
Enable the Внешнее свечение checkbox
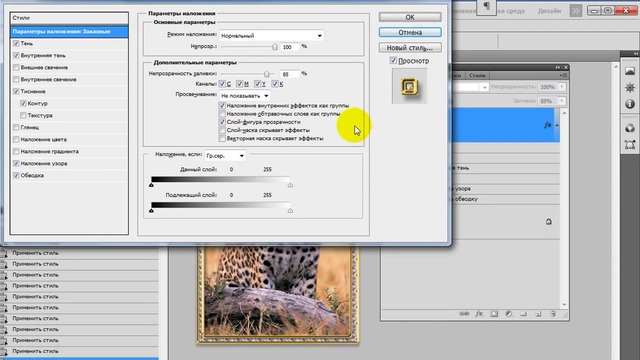16,67
